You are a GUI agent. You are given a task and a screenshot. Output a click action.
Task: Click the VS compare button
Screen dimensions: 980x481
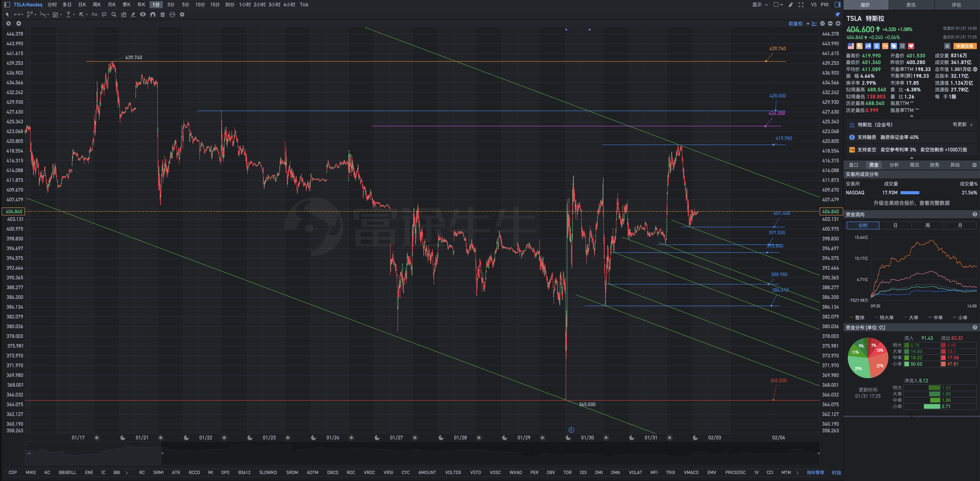point(814,4)
